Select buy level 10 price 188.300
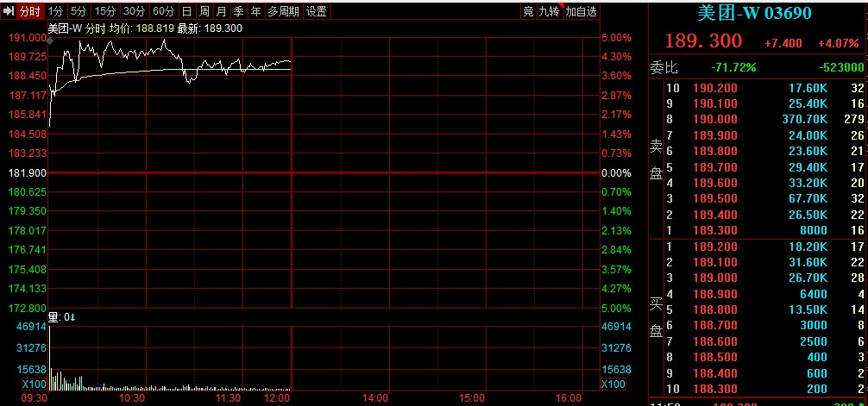This screenshot has height=406, width=868. pyautogui.click(x=715, y=389)
